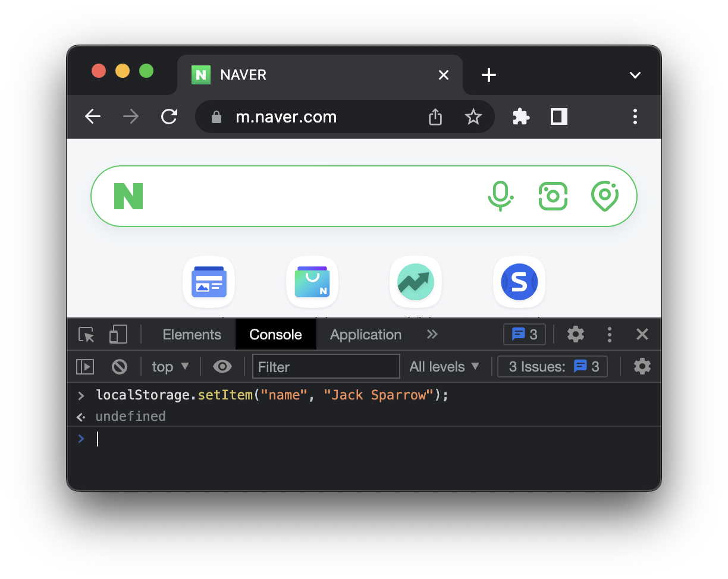This screenshot has height=579, width=728.
Task: Select the Console tab
Action: pos(275,335)
